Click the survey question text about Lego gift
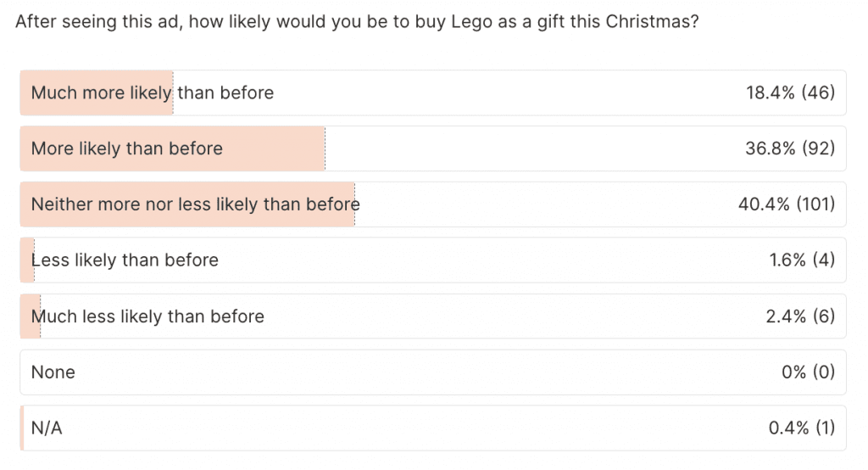The width and height of the screenshot is (868, 470). (357, 22)
